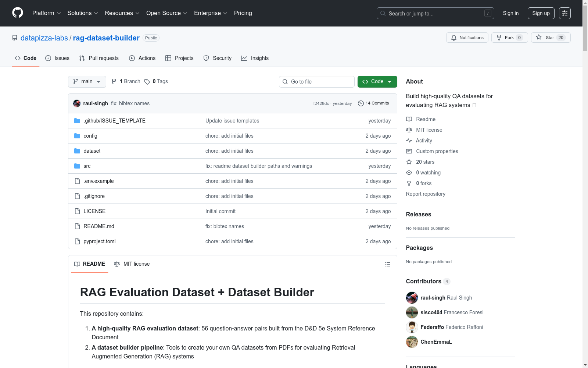The image size is (588, 368).
Task: View tags via the 0 Tags link
Action: pyautogui.click(x=156, y=81)
